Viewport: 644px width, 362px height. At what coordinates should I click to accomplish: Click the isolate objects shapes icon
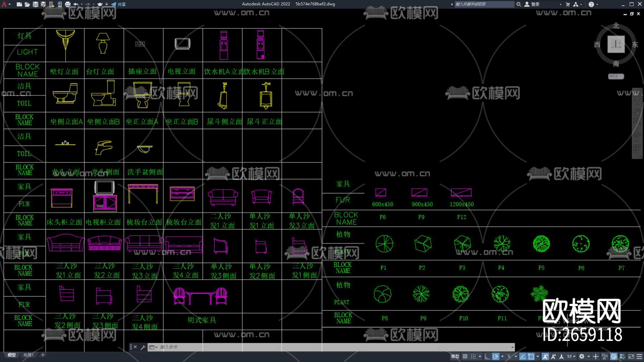tap(605, 356)
